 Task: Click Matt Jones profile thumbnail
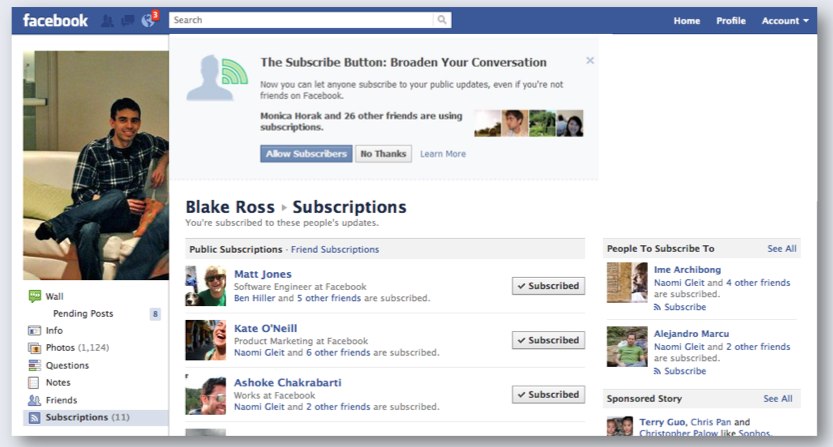[x=206, y=286]
